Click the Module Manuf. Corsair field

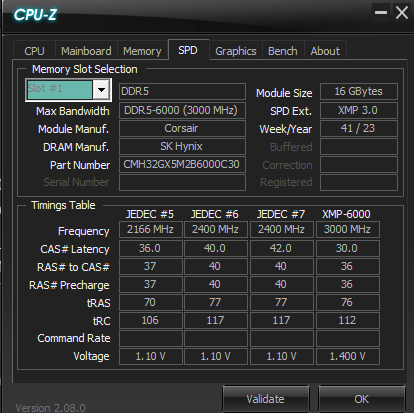(182, 128)
